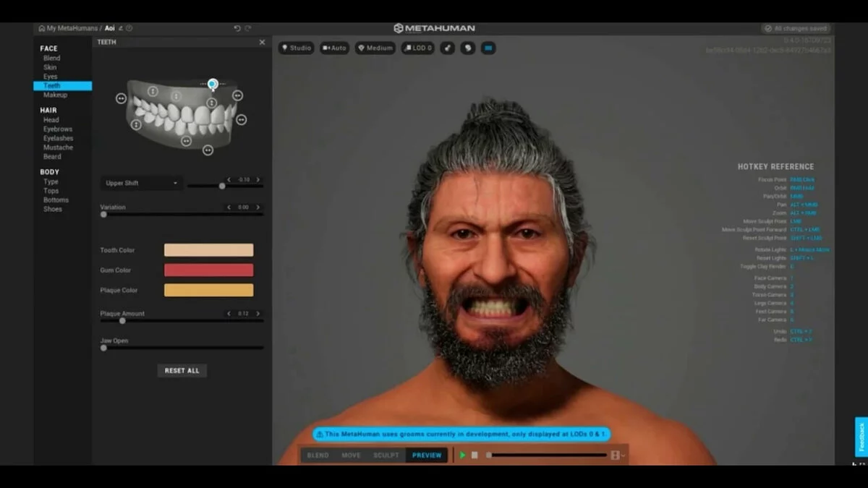Screen dimensions: 868x488
Task: Decrease Upper Shift value with left arrow
Action: [x=229, y=179]
